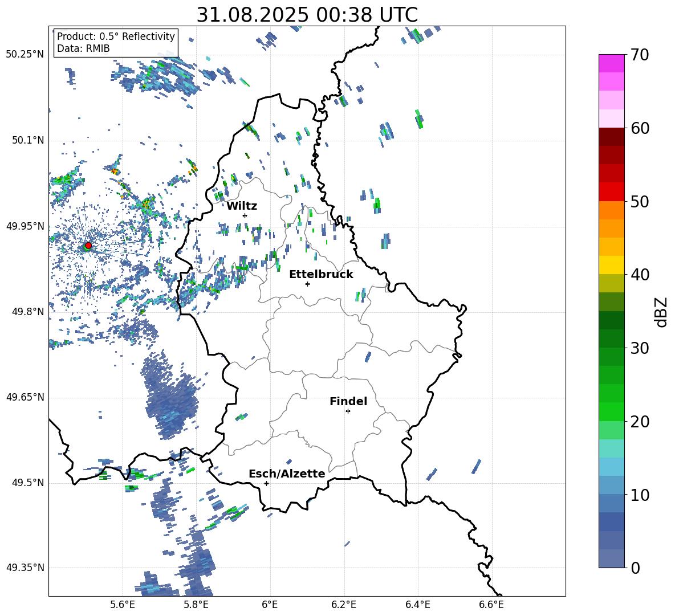
Task: Click the 20 dBZ colorbar tick label
Action: [639, 422]
